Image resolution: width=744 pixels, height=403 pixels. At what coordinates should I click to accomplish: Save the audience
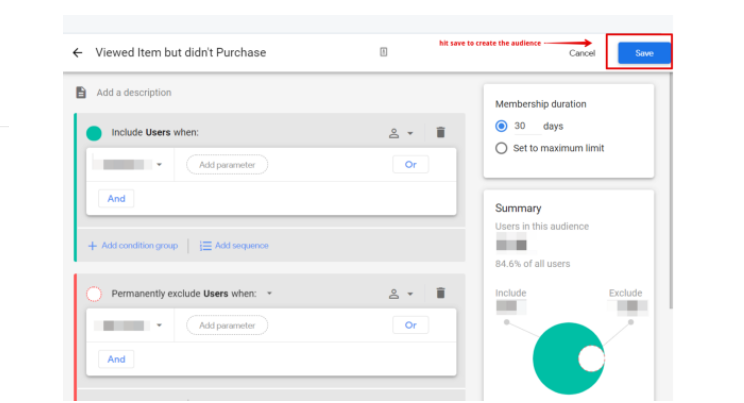point(644,53)
